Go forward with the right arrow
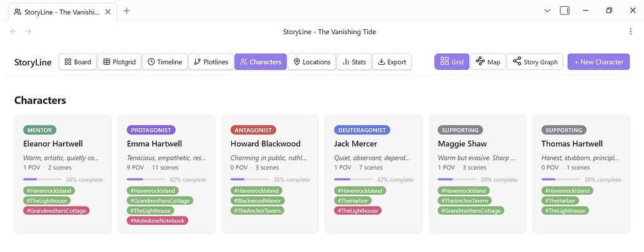This screenshot has height=252, width=644. pos(28,32)
